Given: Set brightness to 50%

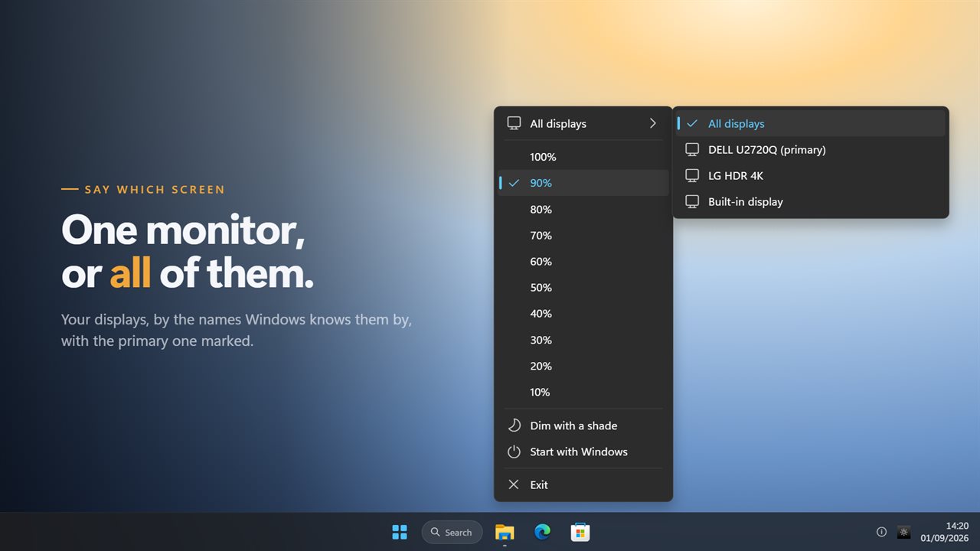Looking at the screenshot, I should [x=583, y=287].
